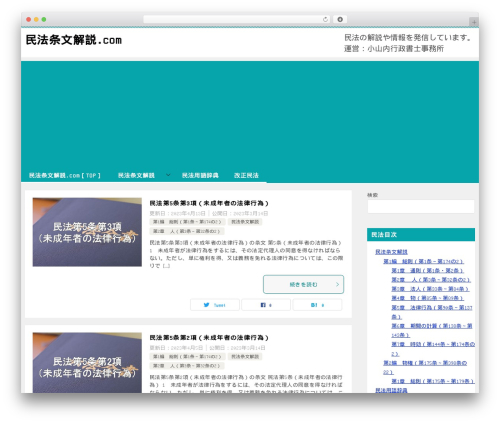Open the 民法用語辞典 navigation item
The width and height of the screenshot is (500, 423).
point(200,175)
